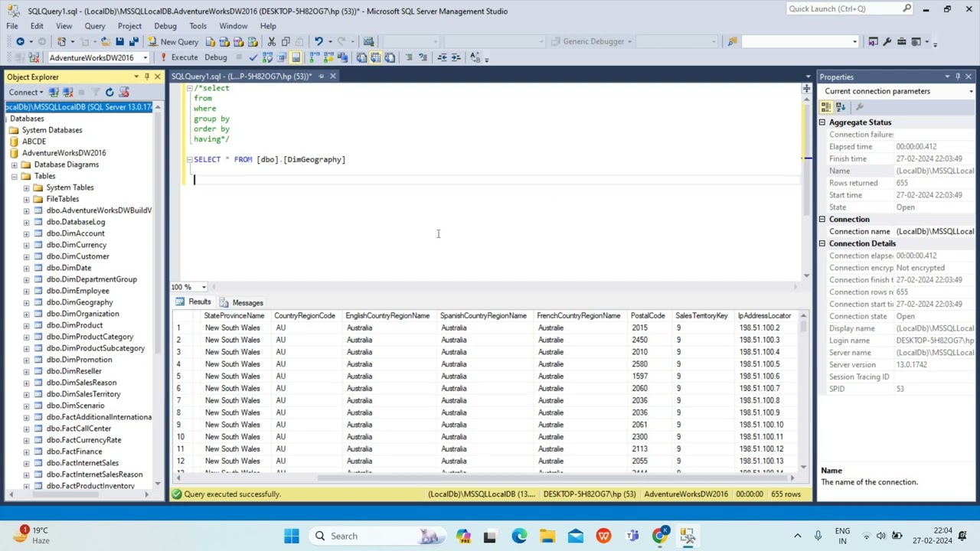Screen dimensions: 980x551
Task: Toggle pin on the SQLQuery1.sql tab
Action: 321,76
